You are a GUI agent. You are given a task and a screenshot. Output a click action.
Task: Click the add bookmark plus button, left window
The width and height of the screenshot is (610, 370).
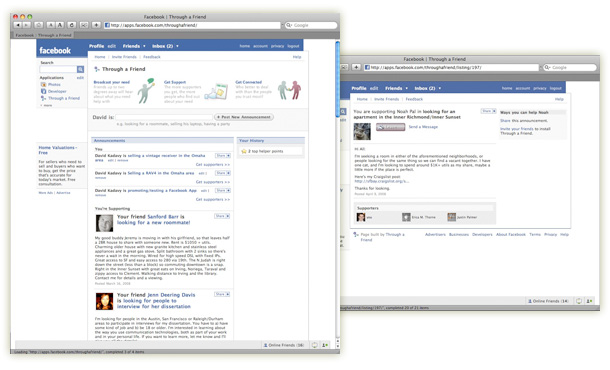(x=96, y=25)
